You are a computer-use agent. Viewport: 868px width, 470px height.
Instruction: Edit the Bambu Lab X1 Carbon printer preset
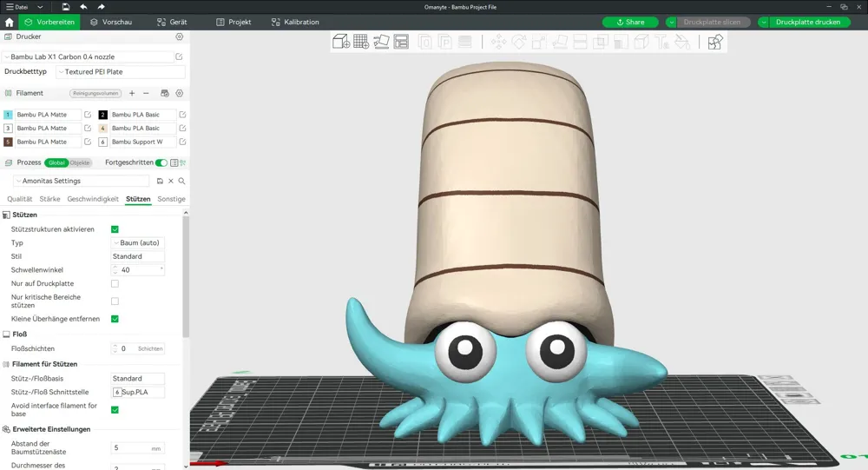(179, 56)
